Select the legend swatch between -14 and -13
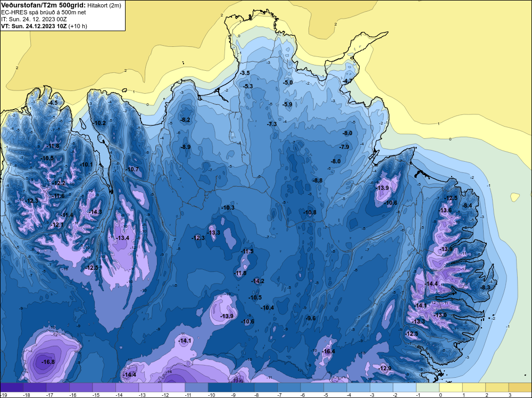The image size is (532, 398). [x=127, y=388]
